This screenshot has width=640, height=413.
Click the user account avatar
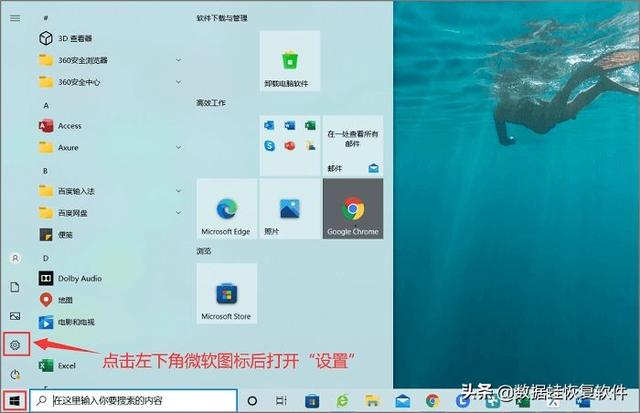pos(15,258)
